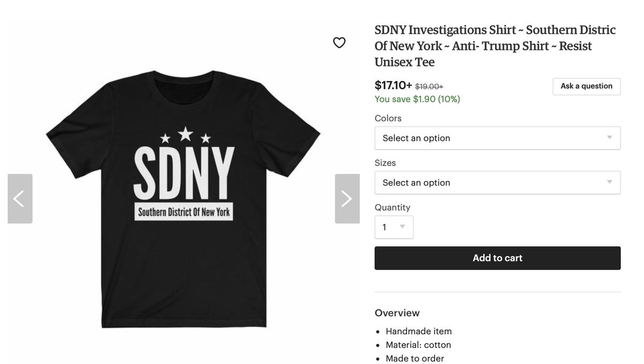Screen dimensions: 644x364
Task: Click the Quantity selector arrow icon
Action: pos(402,227)
